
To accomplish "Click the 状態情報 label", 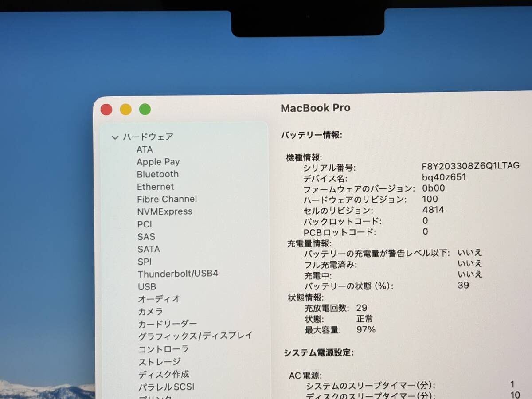I will tap(306, 297).
